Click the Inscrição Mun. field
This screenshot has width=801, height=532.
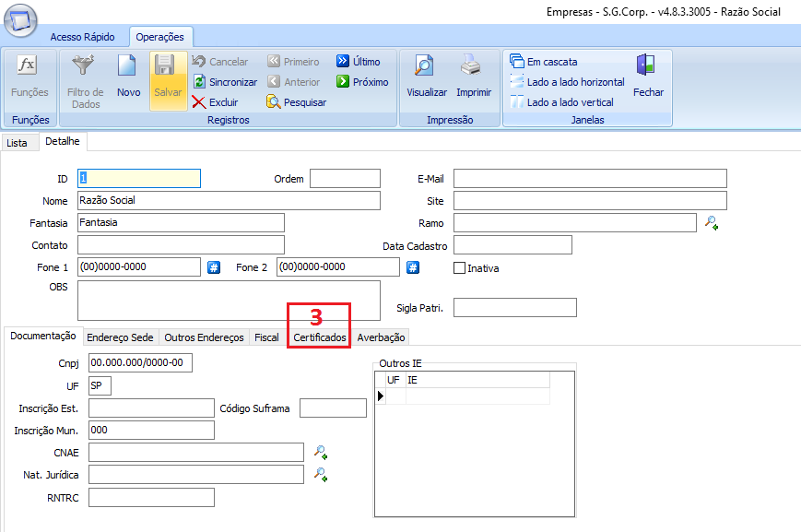click(x=151, y=430)
